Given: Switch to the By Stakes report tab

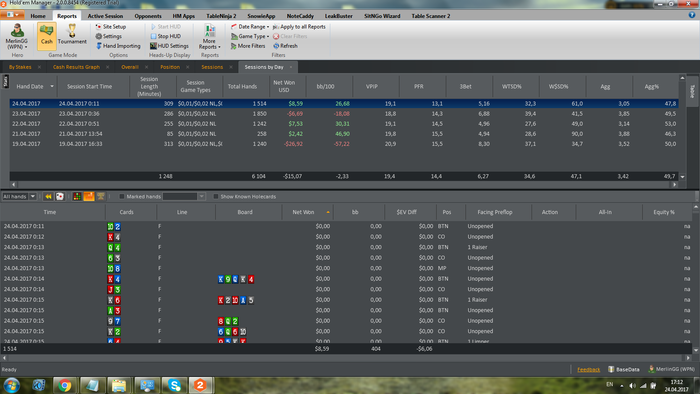Looking at the screenshot, I should point(20,67).
